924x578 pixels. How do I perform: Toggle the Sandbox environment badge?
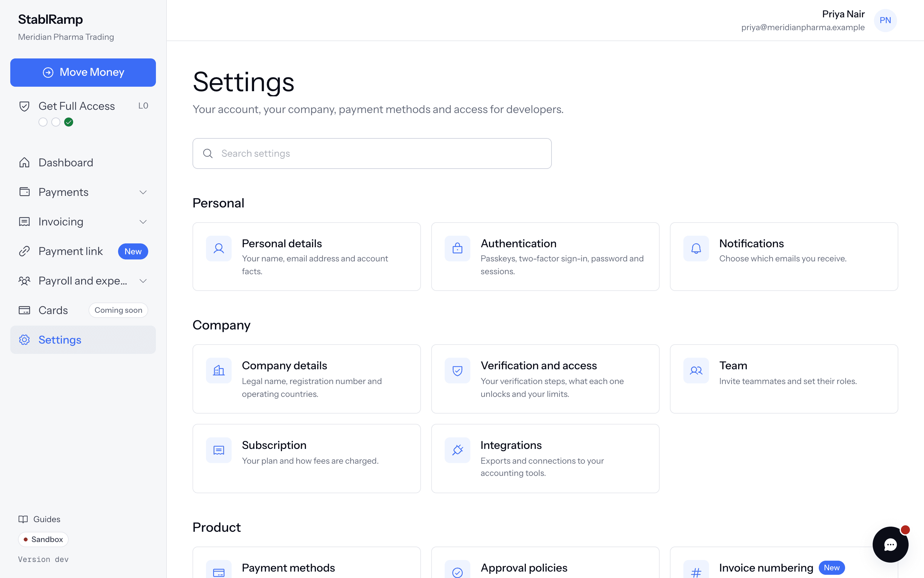[43, 539]
